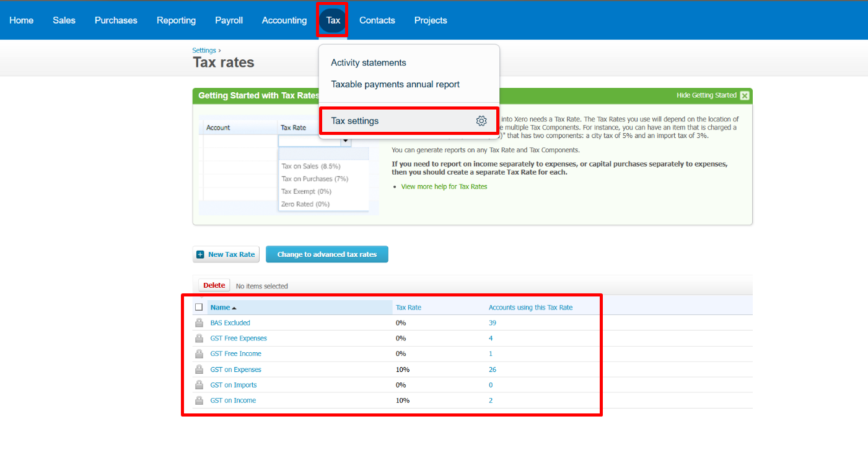Click the Settings breadcrumb link

pyautogui.click(x=204, y=51)
